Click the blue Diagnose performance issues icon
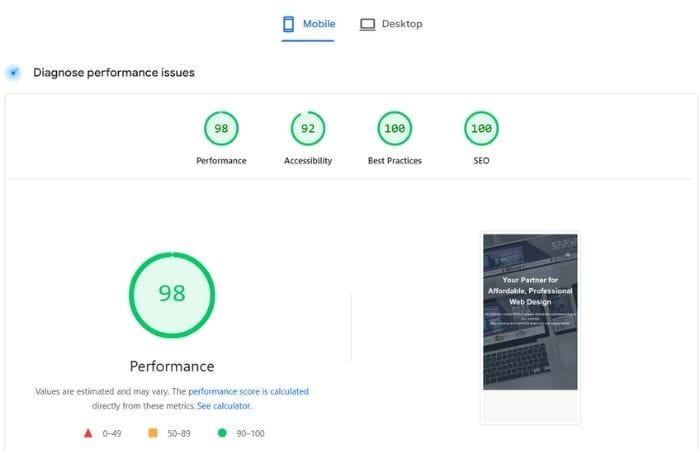Image resolution: width=700 pixels, height=450 pixels. pos(13,72)
